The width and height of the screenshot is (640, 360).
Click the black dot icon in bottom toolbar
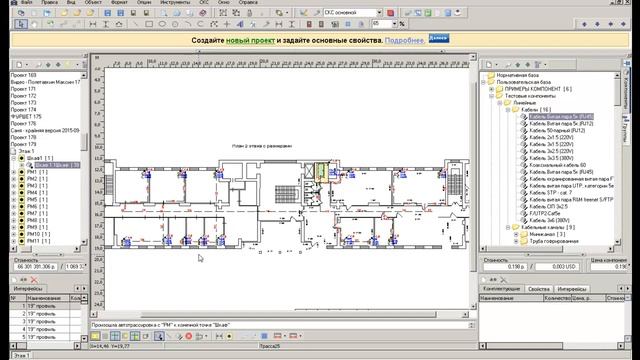click(x=229, y=336)
